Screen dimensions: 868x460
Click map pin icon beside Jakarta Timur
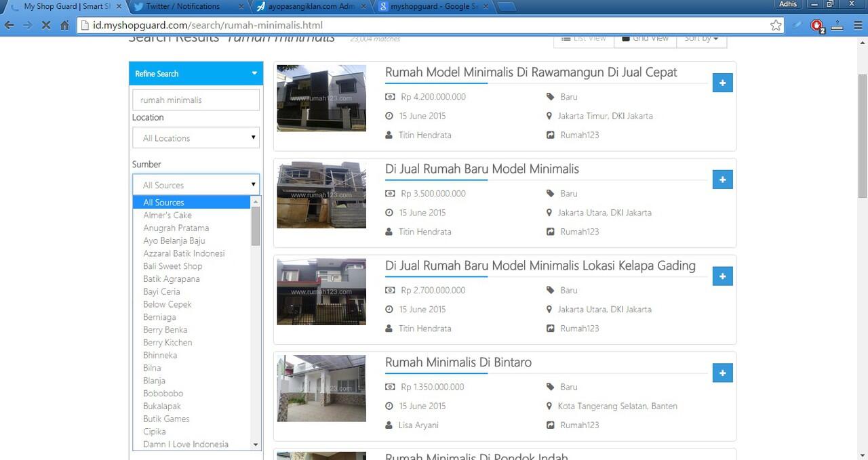(550, 116)
